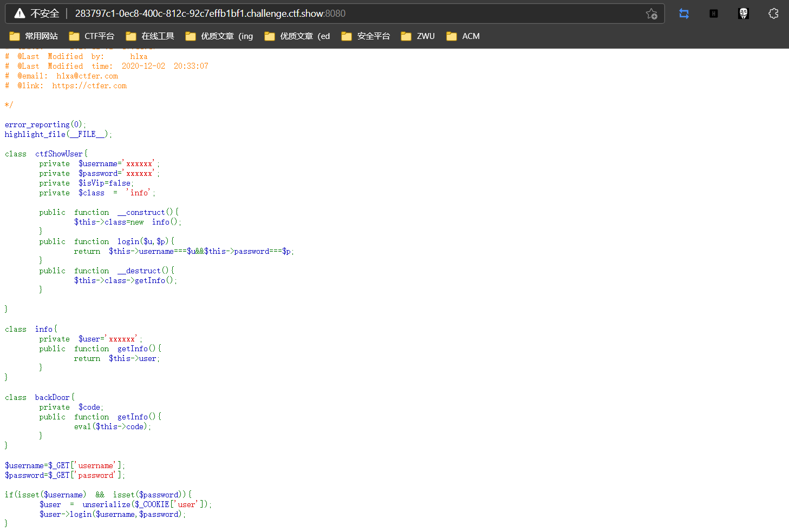
Task: Click the class backDoor declaration
Action: [40, 398]
